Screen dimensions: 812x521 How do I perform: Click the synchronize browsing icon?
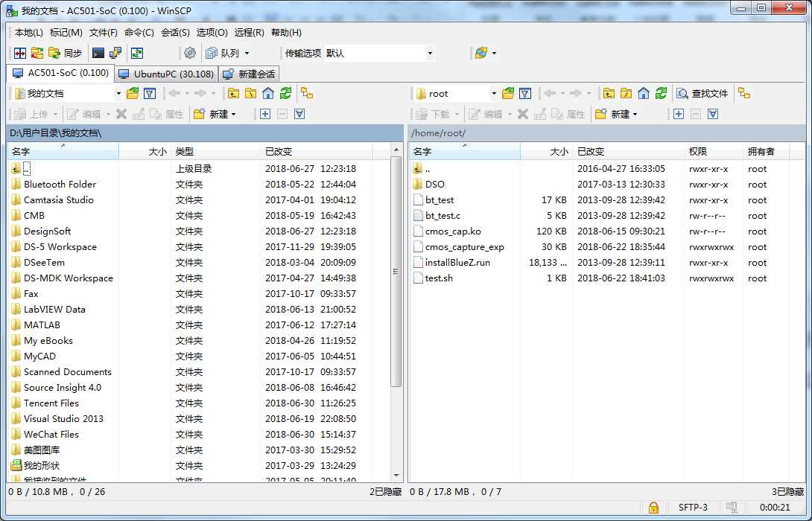37,53
